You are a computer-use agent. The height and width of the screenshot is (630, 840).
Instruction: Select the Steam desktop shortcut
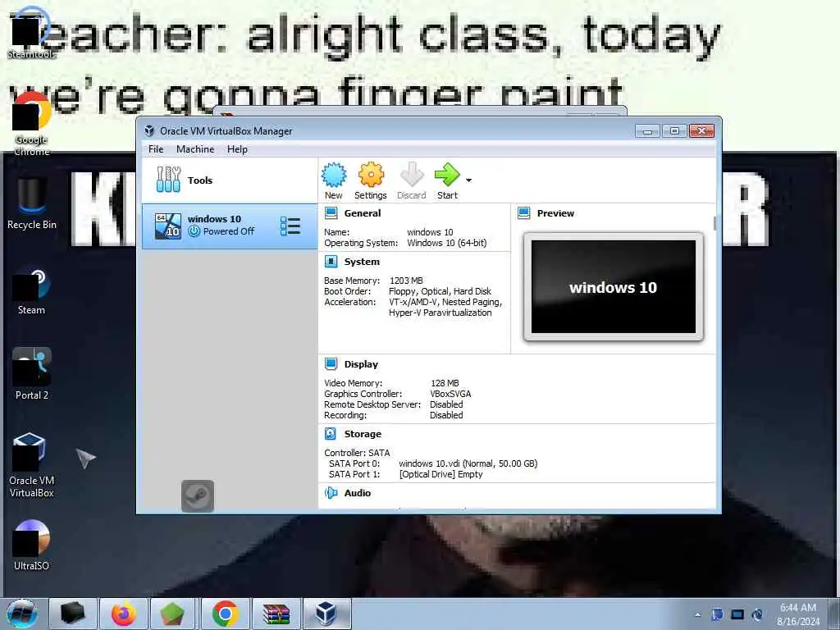(x=32, y=290)
